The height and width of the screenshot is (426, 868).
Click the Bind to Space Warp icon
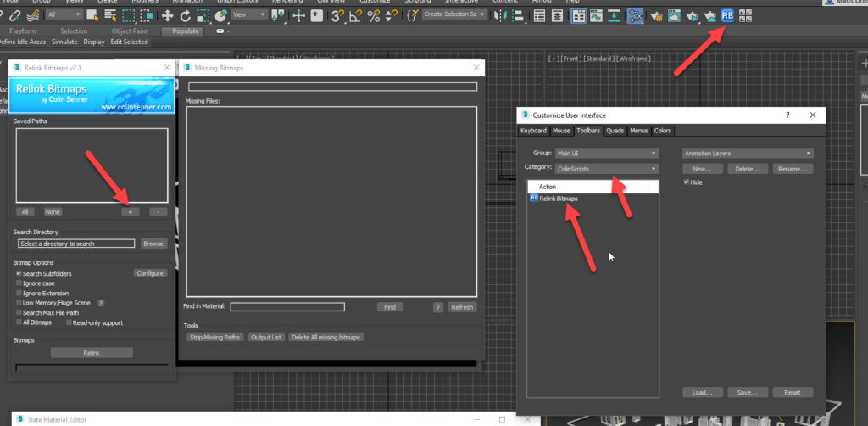(33, 16)
